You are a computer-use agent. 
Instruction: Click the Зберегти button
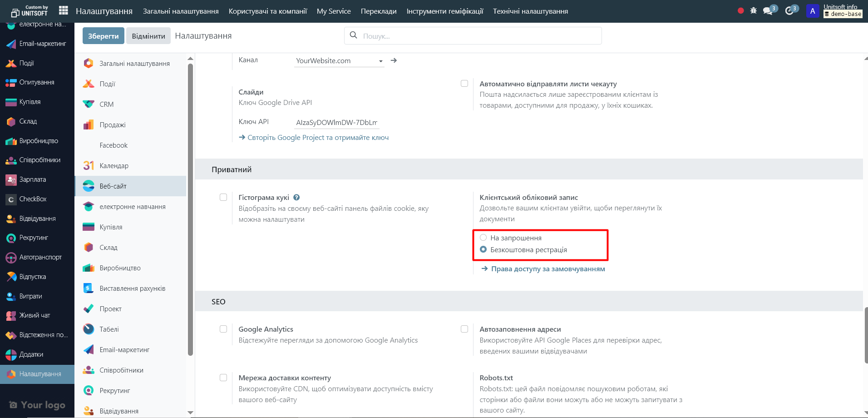tap(103, 36)
